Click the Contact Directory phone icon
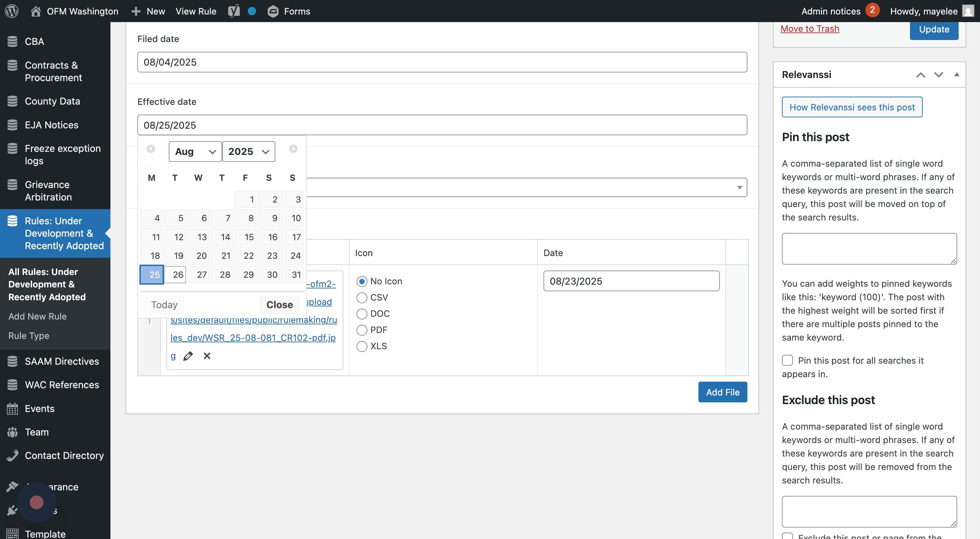Image resolution: width=980 pixels, height=539 pixels. pos(12,456)
